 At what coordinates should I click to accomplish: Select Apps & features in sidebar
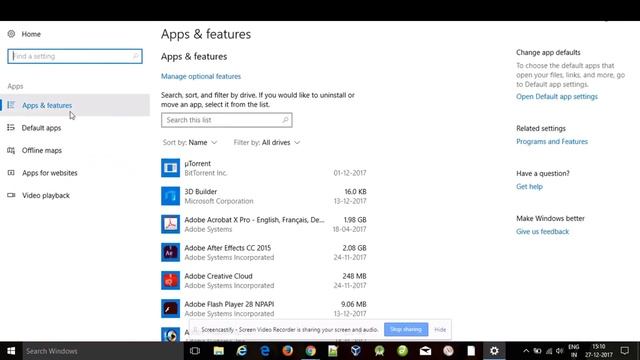tap(75, 105)
